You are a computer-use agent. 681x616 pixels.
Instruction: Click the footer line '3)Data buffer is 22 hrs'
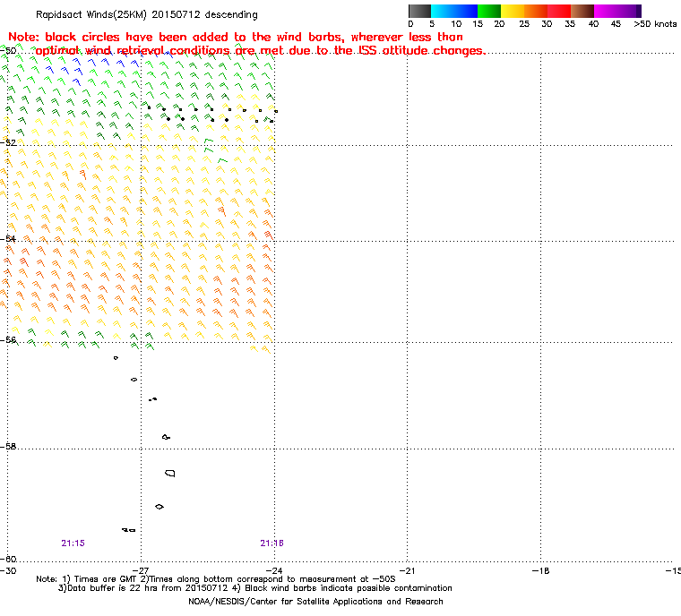(255, 588)
